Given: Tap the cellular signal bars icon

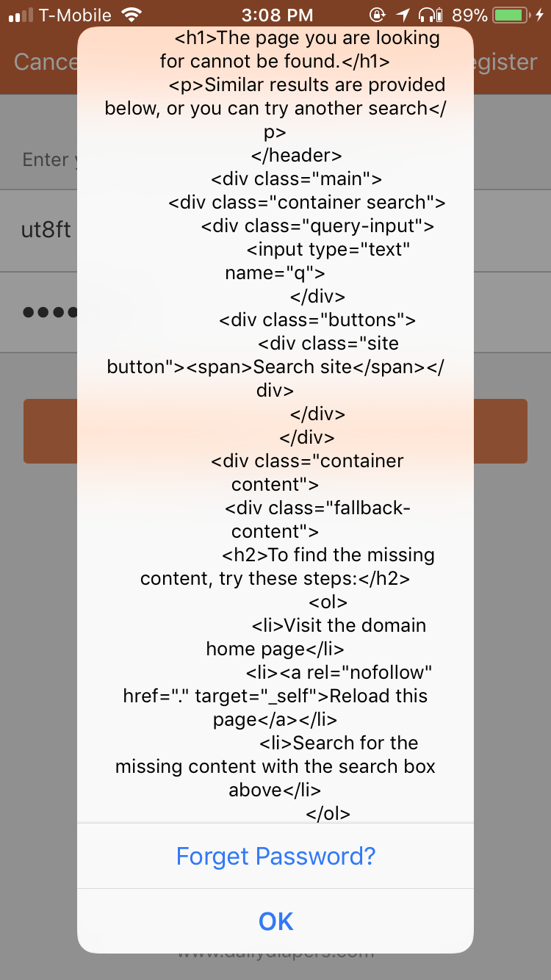Looking at the screenshot, I should pyautogui.click(x=21, y=15).
